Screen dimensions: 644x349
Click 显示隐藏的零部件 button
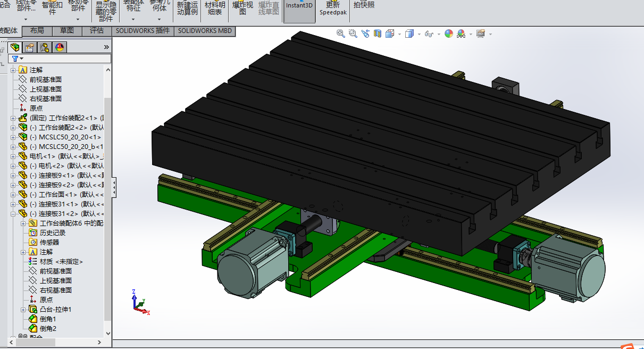(106, 11)
